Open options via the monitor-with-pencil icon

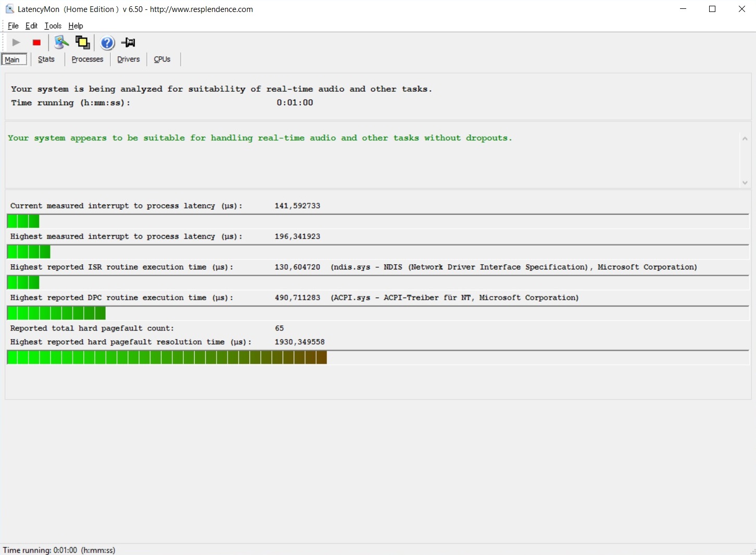[61, 43]
